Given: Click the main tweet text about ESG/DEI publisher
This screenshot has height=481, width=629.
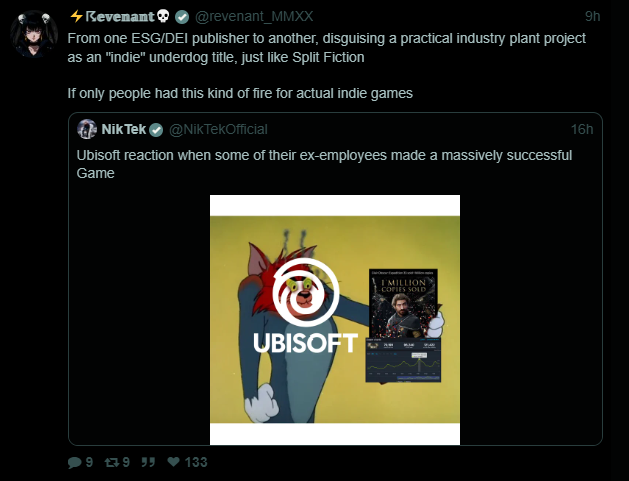Looking at the screenshot, I should 327,47.
